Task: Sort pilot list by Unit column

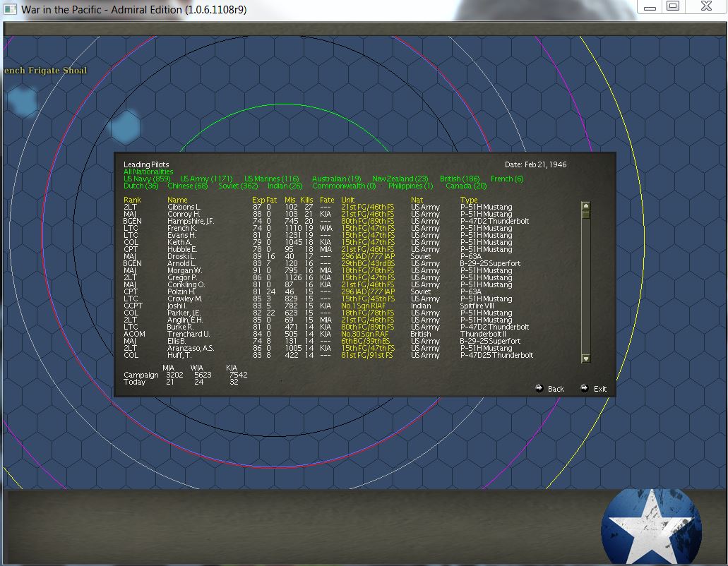Action: (x=347, y=200)
